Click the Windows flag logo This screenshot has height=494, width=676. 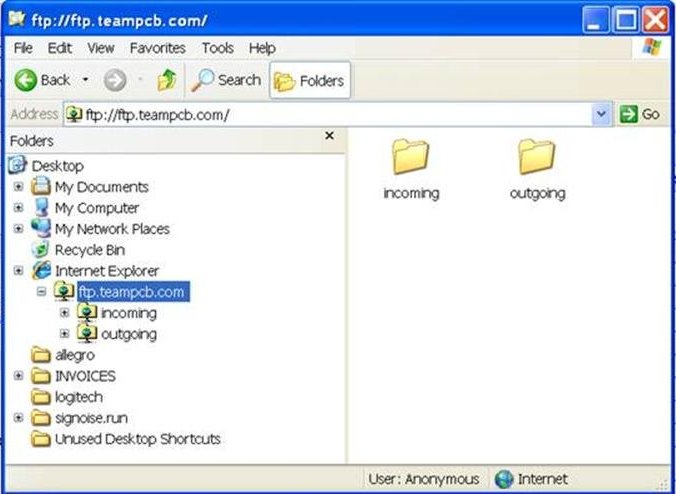(651, 47)
